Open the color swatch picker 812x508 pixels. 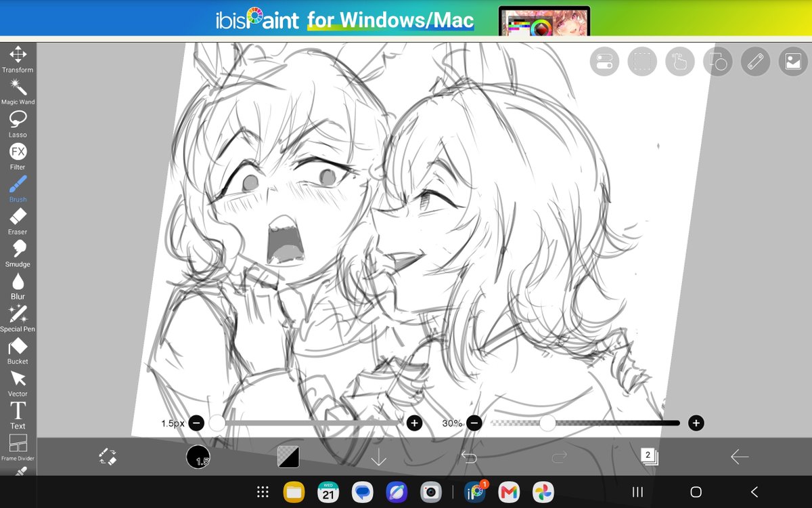[289, 457]
